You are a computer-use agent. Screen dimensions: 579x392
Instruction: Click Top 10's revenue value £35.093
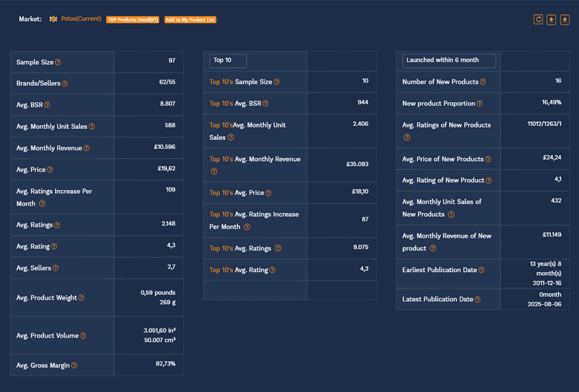pos(358,164)
